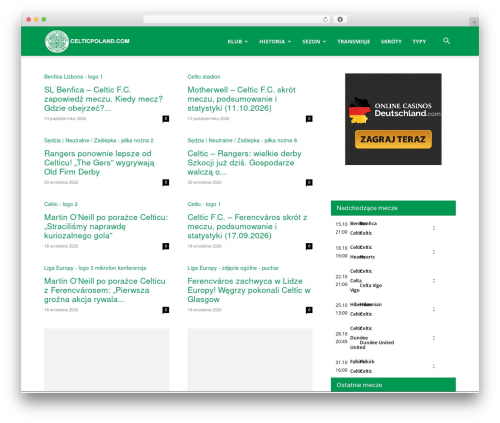Open comments bubble for Motherwell article
Image resolution: width=500 pixels, height=423 pixels.
pyautogui.click(x=309, y=119)
